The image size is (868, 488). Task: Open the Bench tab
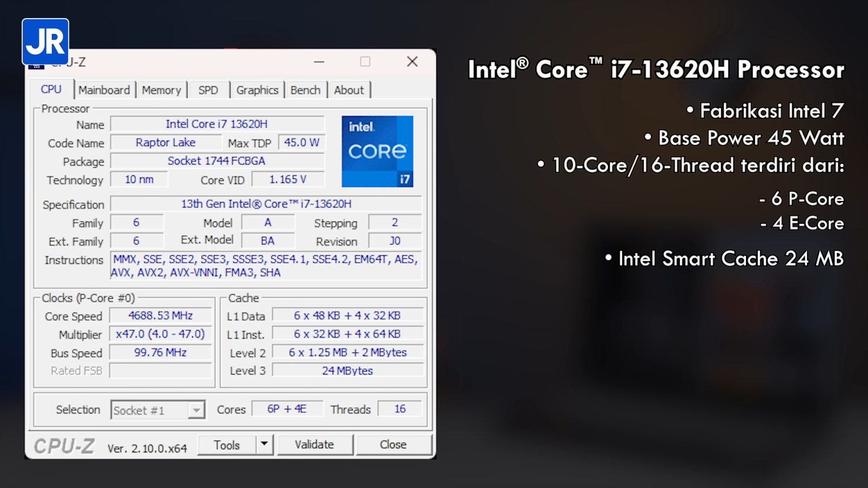305,90
